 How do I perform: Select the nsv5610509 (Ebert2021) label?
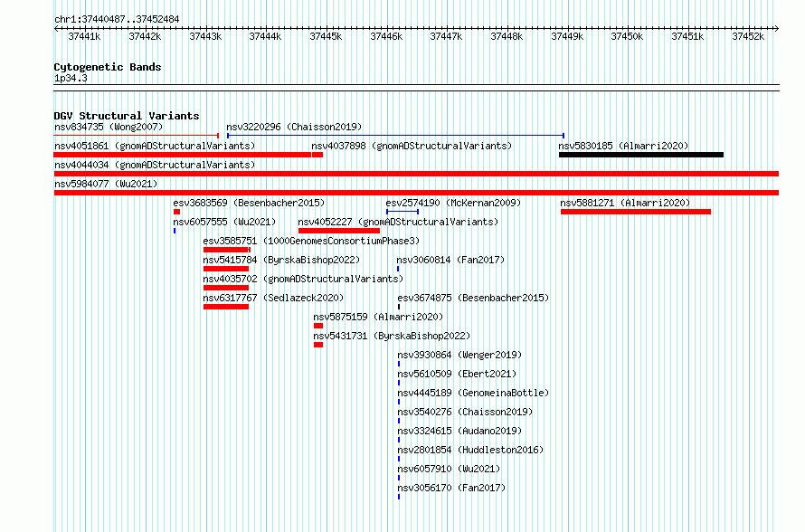pyautogui.click(x=457, y=374)
